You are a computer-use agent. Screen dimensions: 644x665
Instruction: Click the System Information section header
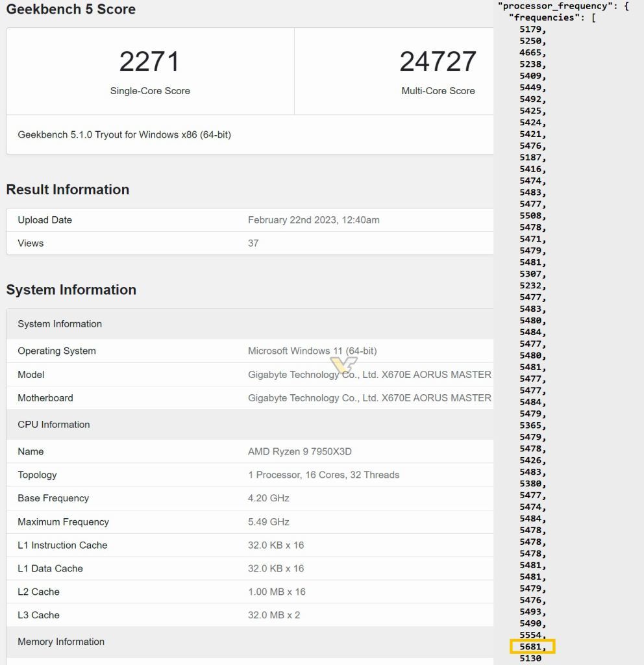[x=71, y=290]
